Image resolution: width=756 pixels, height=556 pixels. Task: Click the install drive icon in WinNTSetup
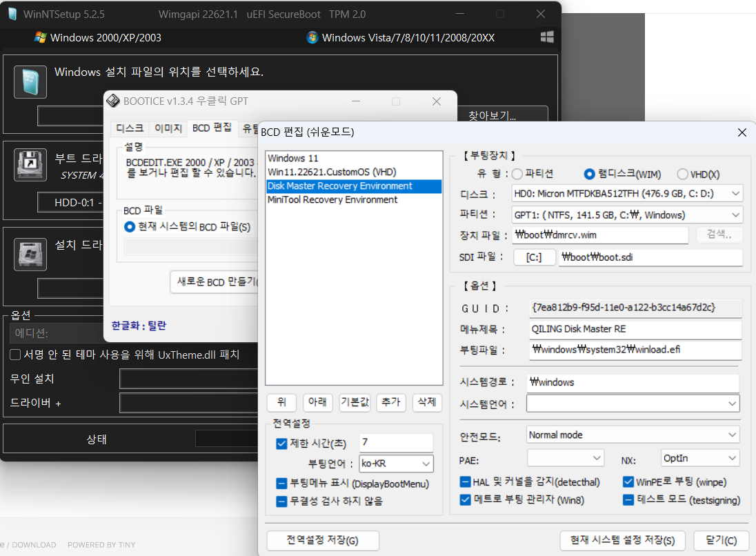click(30, 254)
